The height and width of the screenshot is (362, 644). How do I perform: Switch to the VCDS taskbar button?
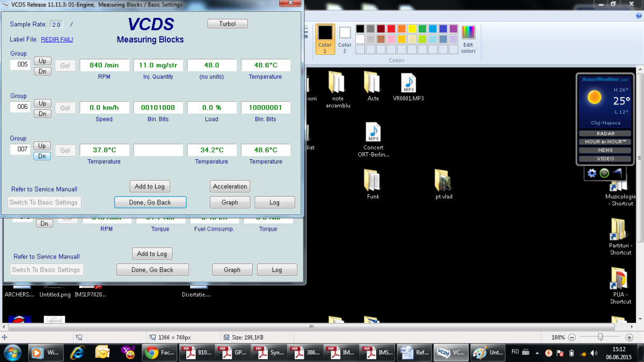point(450,352)
